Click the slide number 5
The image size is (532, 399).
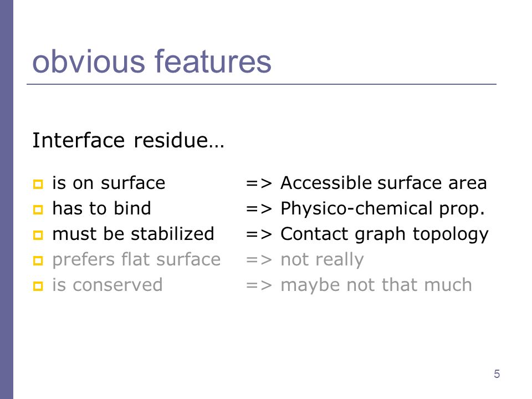pos(497,374)
